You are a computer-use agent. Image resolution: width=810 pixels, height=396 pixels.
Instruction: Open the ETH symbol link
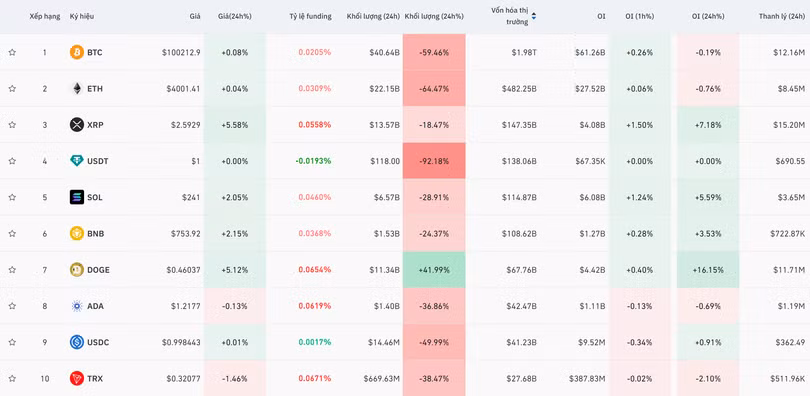[x=95, y=88]
